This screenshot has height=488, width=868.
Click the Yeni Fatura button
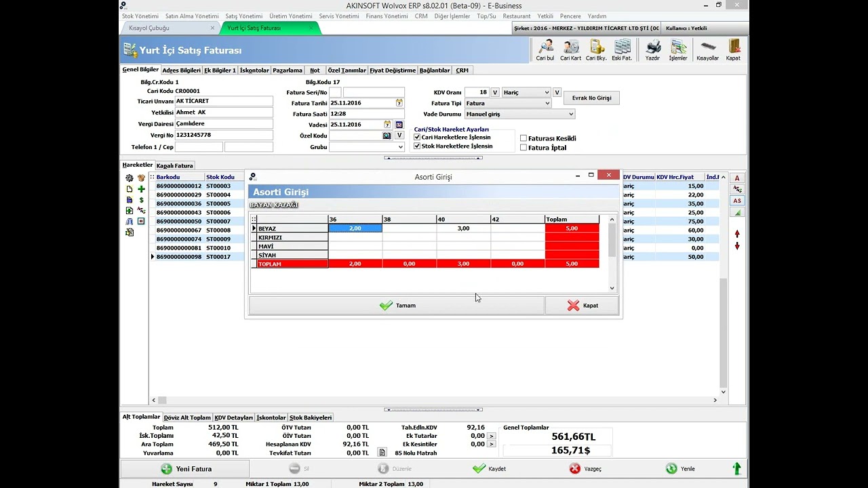point(185,468)
